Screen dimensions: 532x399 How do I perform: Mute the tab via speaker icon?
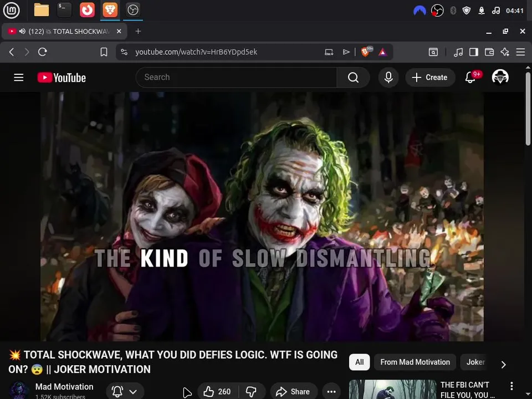[22, 31]
